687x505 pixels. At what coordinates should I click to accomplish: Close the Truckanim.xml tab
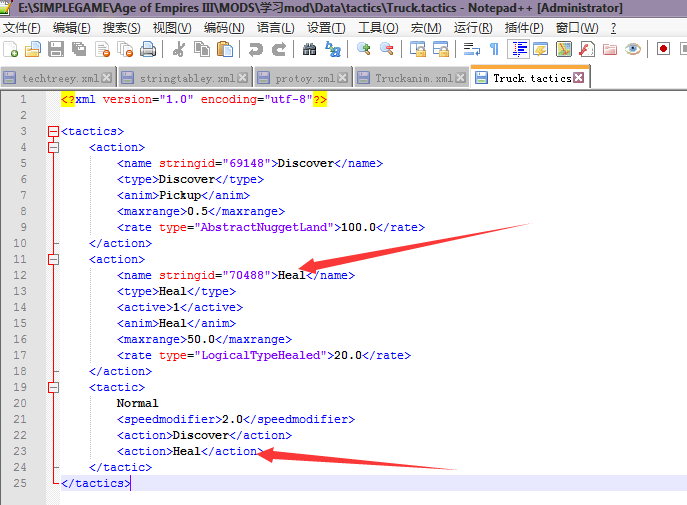[460, 78]
